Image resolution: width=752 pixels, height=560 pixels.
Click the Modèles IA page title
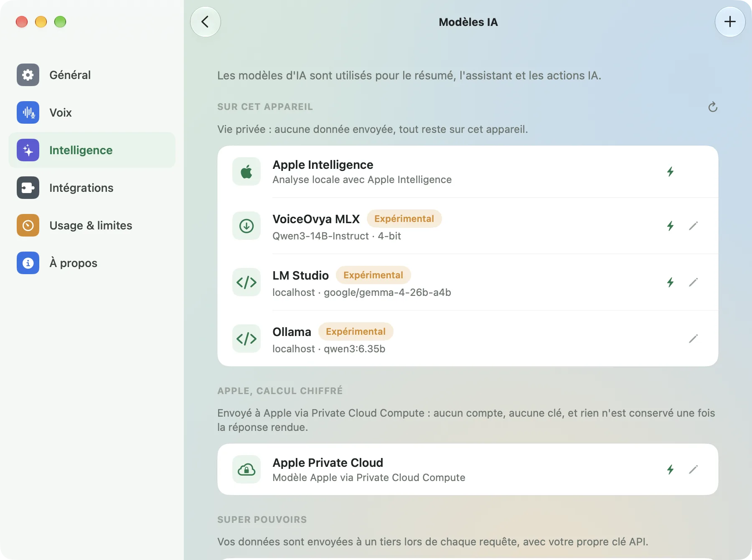click(468, 22)
